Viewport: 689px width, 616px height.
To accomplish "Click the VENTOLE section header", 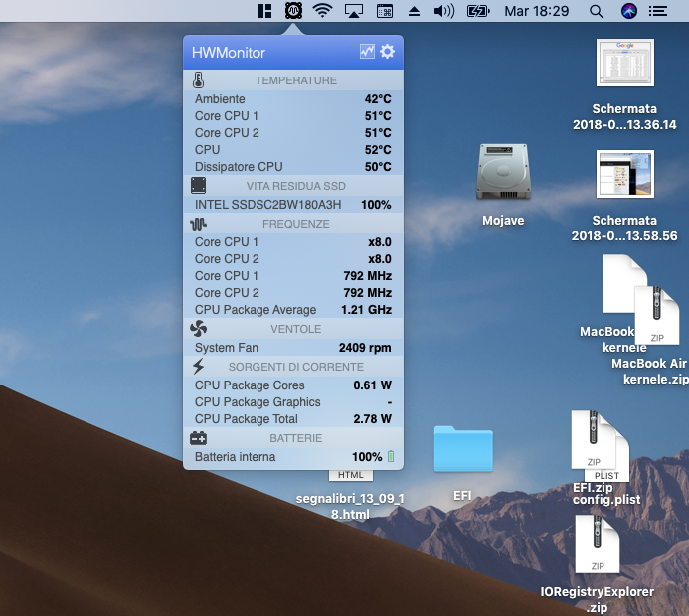I will coord(293,329).
